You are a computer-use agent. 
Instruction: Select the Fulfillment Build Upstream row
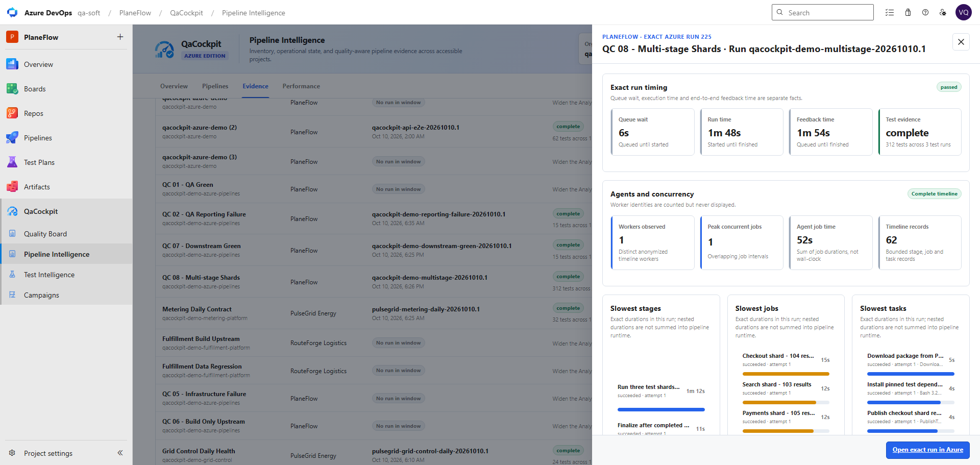click(374, 343)
